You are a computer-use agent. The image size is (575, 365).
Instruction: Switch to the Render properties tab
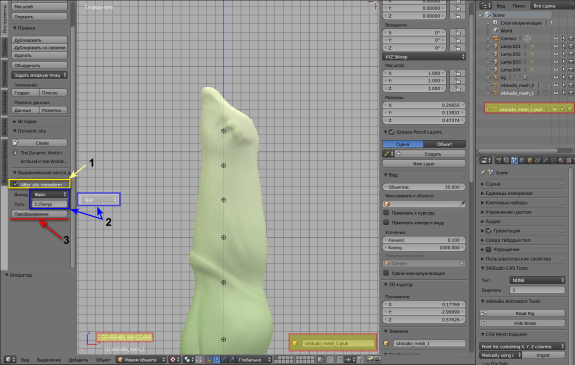pos(499,160)
